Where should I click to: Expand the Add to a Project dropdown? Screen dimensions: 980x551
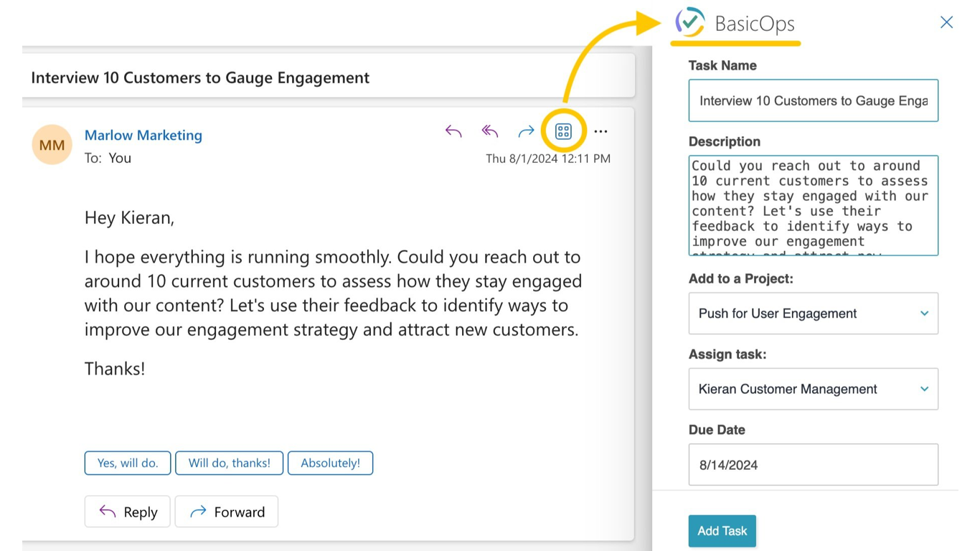coord(813,314)
